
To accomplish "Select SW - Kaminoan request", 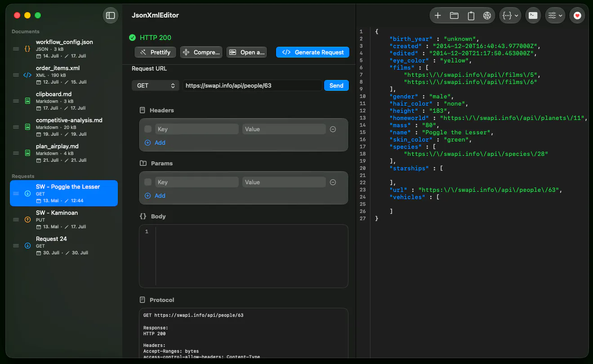I will click(x=64, y=219).
